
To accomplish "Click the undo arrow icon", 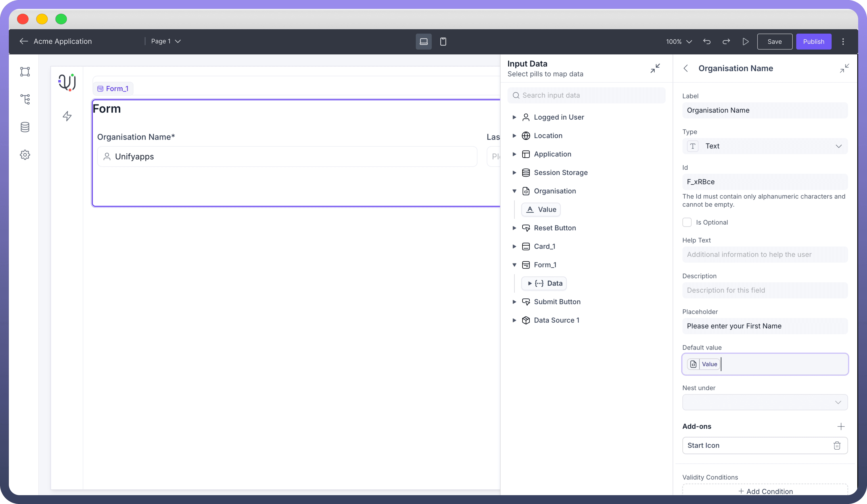I will [x=707, y=42].
